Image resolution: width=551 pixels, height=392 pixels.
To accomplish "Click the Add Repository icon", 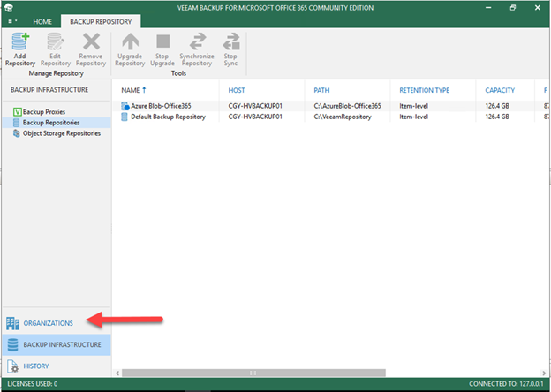I will pyautogui.click(x=20, y=41).
